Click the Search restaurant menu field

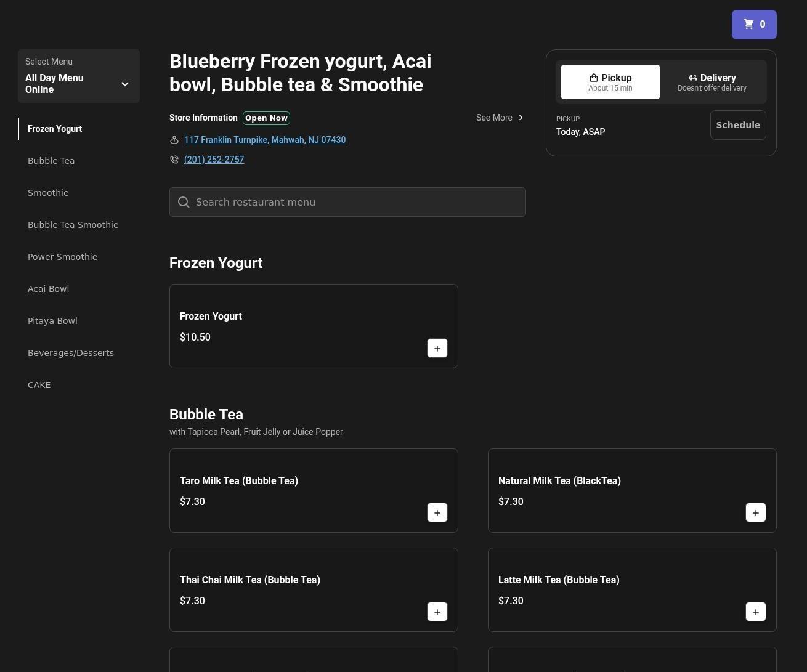357,202
